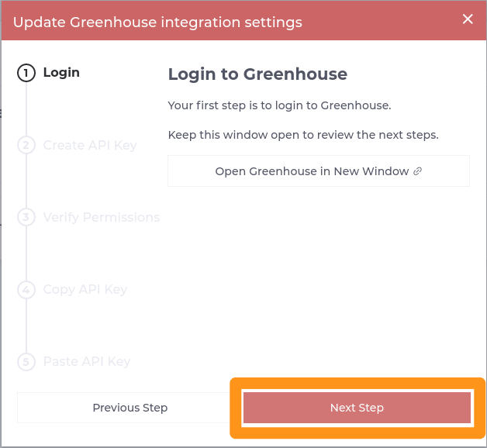Viewport: 487px width, 448px height.
Task: Open the Paste API Key step
Action: tap(87, 362)
